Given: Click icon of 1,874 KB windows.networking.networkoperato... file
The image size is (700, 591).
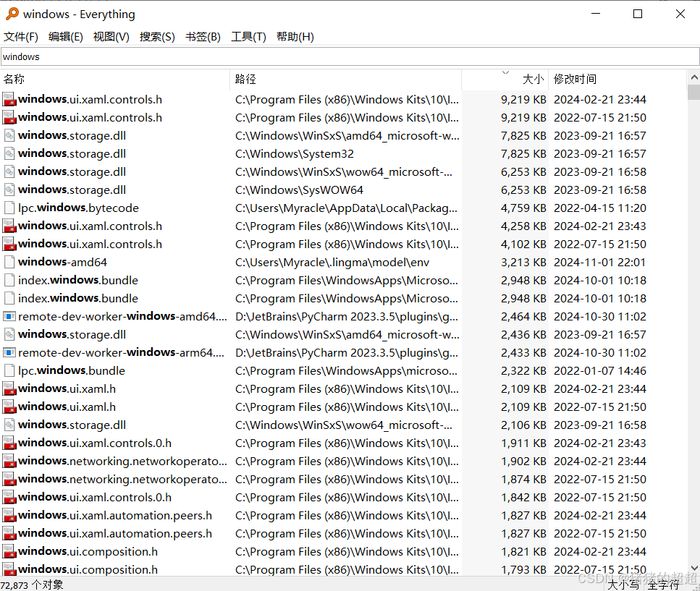Looking at the screenshot, I should (9, 479).
